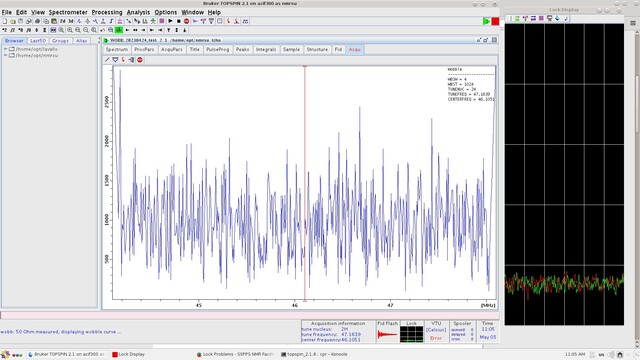The image size is (640, 360).
Task: Switch to the Peaks tab
Action: pyautogui.click(x=242, y=49)
